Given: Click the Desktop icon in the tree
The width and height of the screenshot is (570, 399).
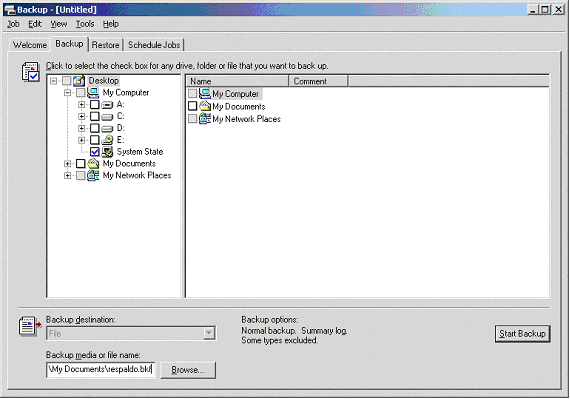Looking at the screenshot, I should pyautogui.click(x=79, y=81).
